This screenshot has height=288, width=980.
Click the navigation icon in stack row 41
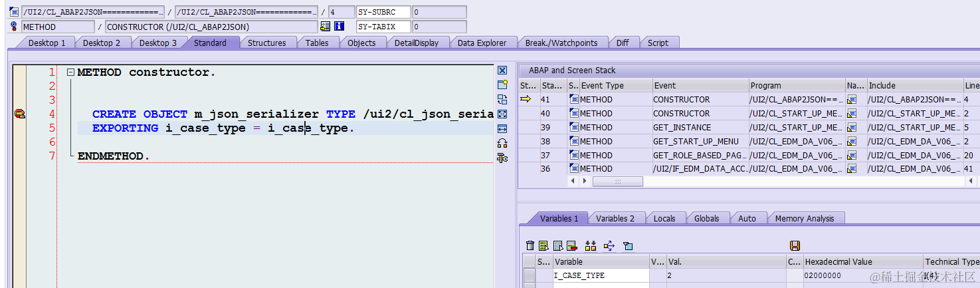(x=852, y=100)
